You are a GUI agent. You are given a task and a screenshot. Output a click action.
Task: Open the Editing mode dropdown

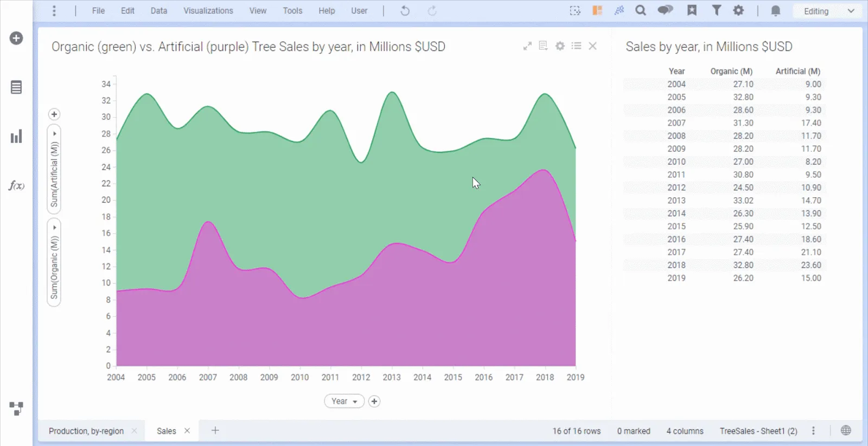coord(828,11)
